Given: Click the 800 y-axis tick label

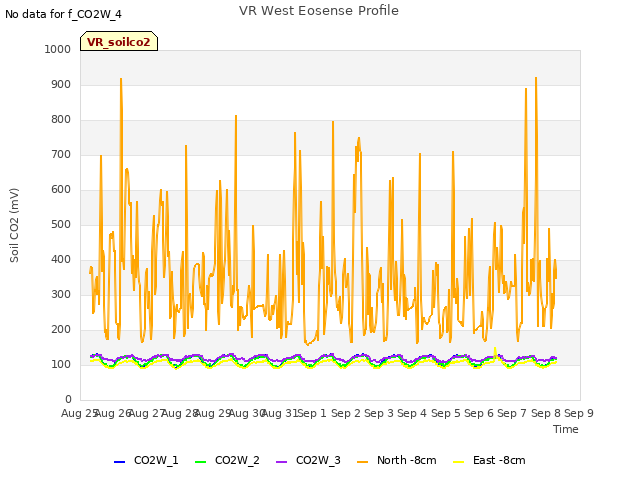Looking at the screenshot, I should 61,120.
